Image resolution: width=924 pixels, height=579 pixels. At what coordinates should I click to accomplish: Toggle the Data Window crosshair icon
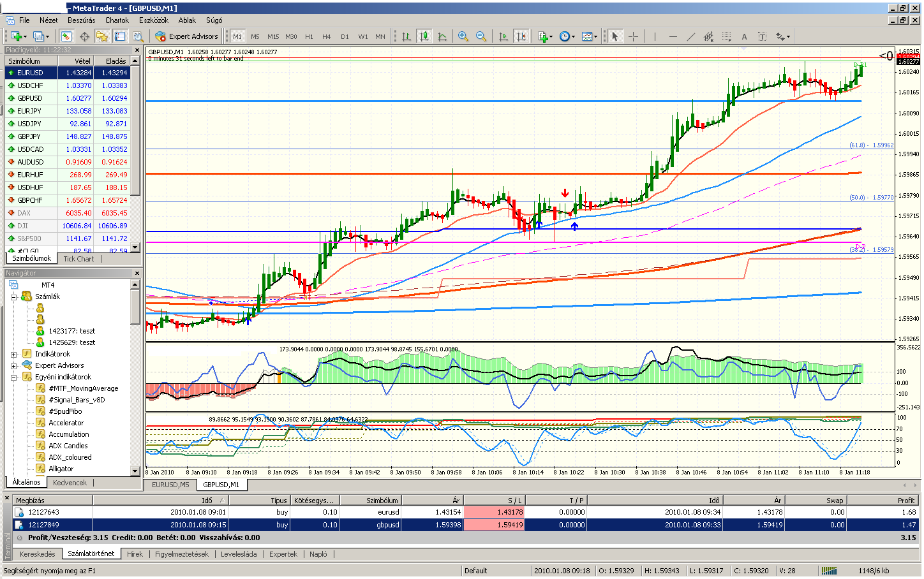coord(84,36)
